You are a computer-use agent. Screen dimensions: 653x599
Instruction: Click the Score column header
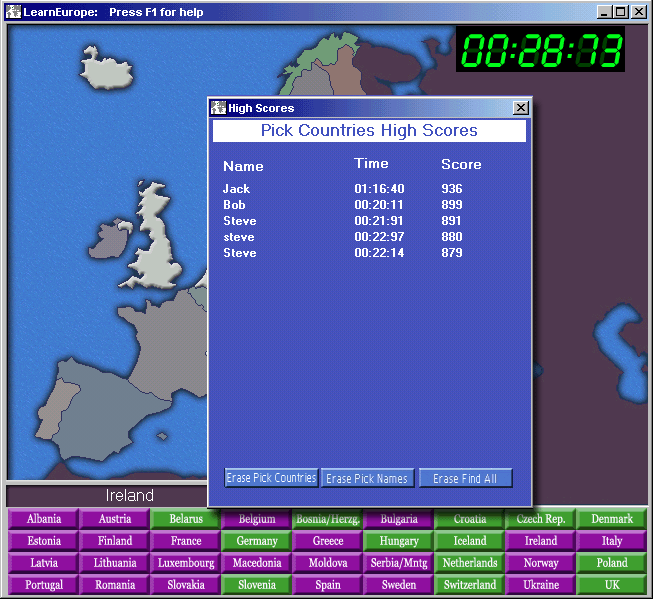[x=461, y=164]
